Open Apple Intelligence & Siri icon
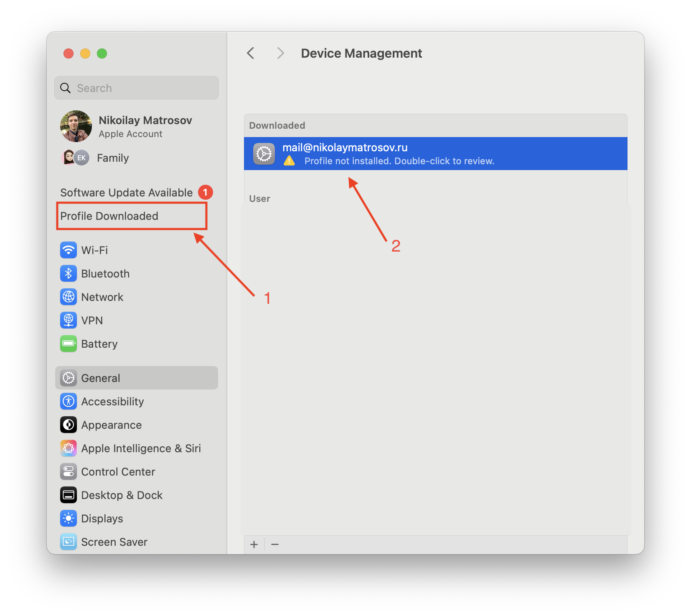Viewport: 691px width, 616px height. (69, 448)
